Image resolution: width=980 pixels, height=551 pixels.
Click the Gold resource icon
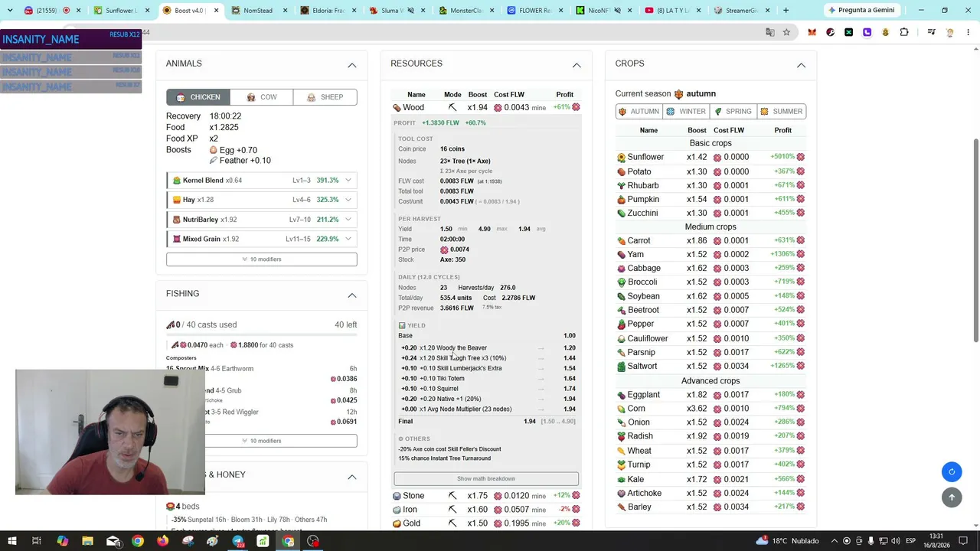(x=397, y=523)
